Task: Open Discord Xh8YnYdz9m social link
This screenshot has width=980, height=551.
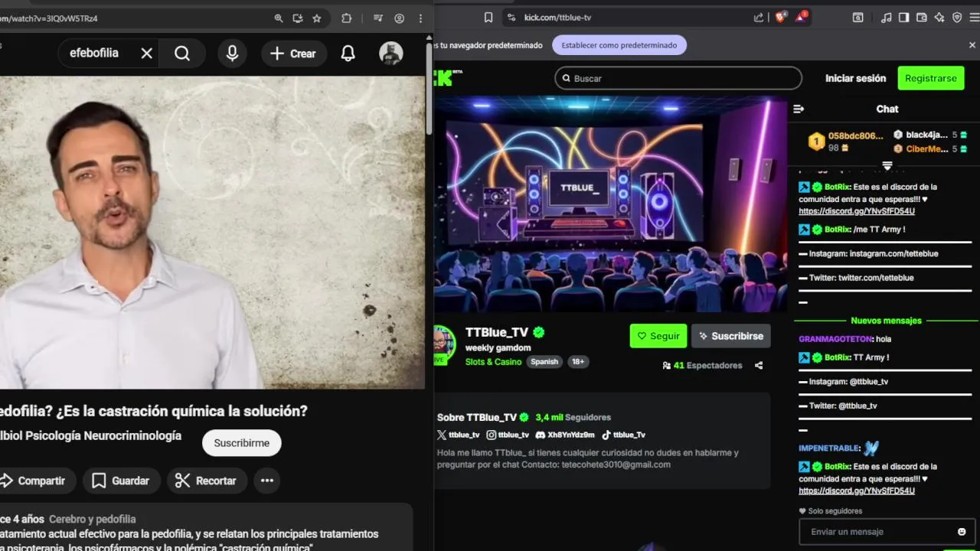Action: 565,435
